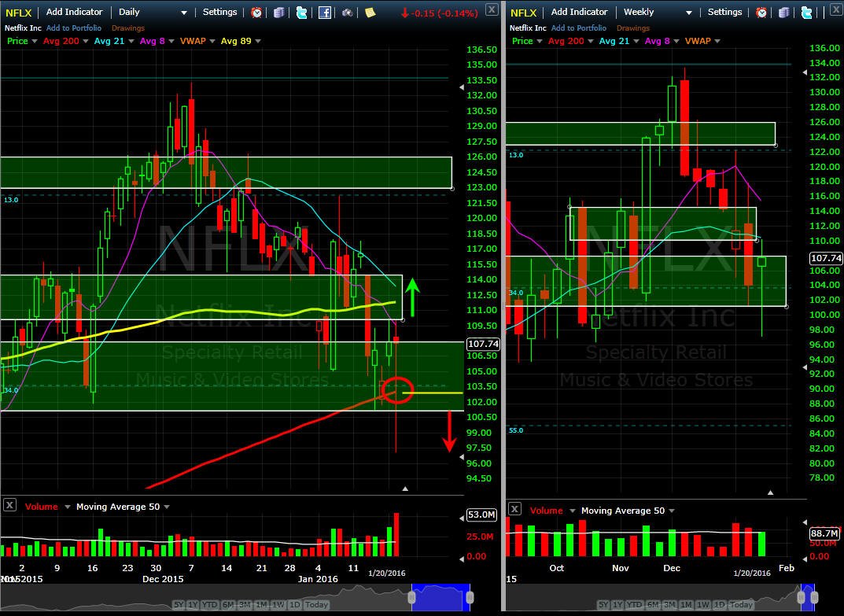844x616 pixels.
Task: Open Settings on the weekly chart
Action: click(x=724, y=12)
